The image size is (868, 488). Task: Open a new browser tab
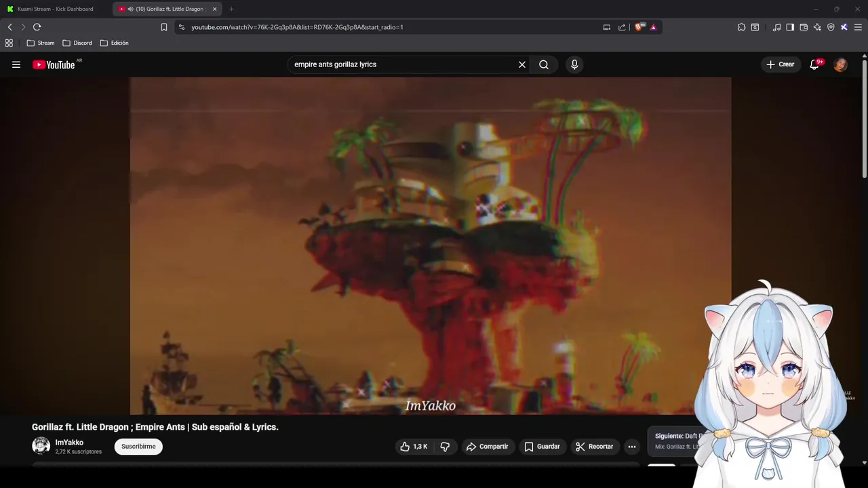click(x=231, y=9)
